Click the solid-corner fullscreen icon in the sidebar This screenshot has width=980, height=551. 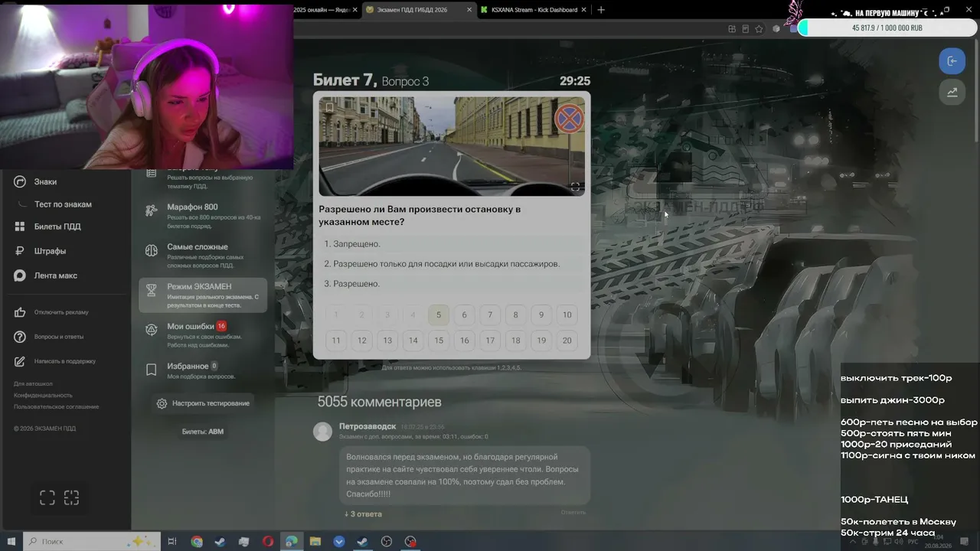pos(47,498)
